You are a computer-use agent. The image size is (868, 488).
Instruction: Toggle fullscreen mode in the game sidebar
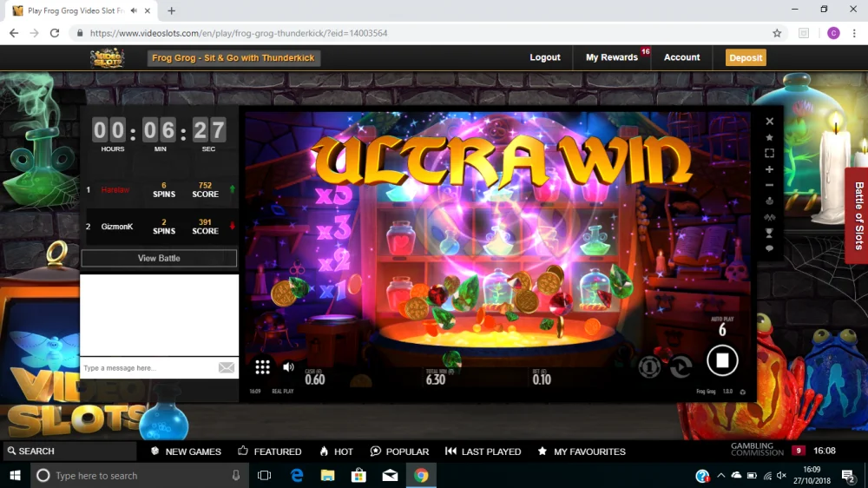tap(769, 154)
